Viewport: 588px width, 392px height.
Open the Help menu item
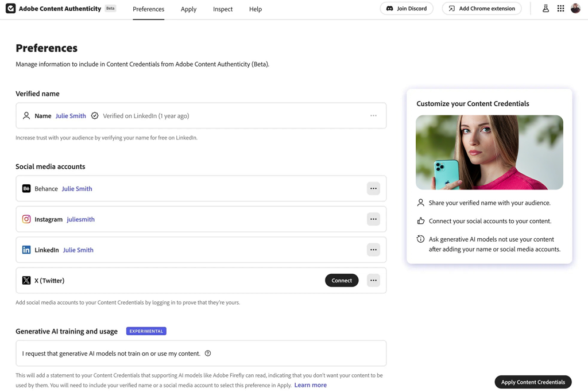point(256,9)
